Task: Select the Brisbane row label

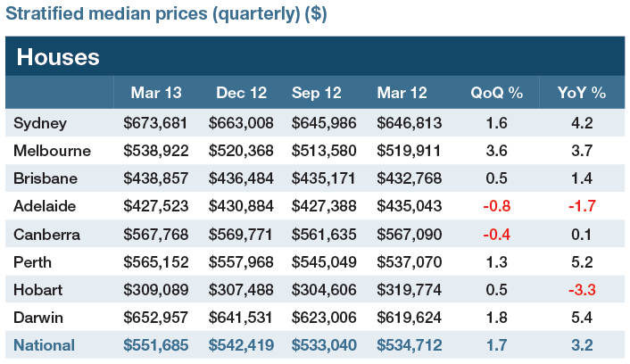Action: coord(45,178)
